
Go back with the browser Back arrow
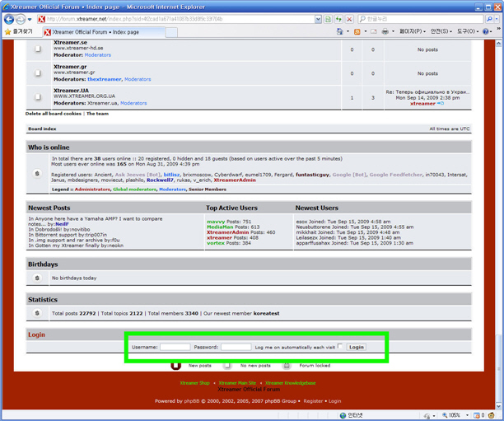[x=9, y=19]
